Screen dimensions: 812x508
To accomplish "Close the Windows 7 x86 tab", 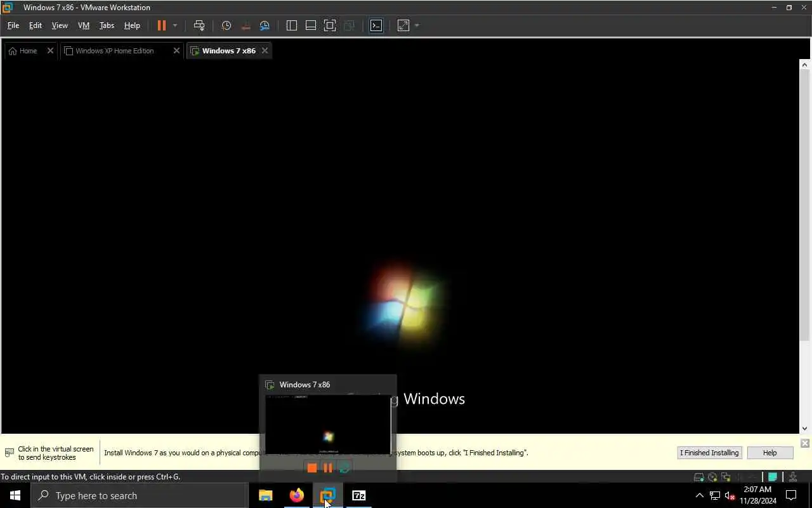I will [x=265, y=51].
